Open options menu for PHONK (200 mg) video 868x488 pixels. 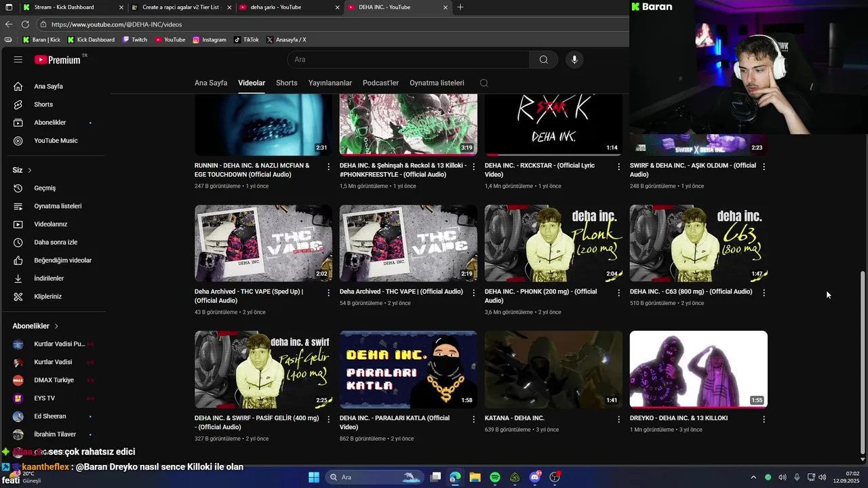point(618,293)
